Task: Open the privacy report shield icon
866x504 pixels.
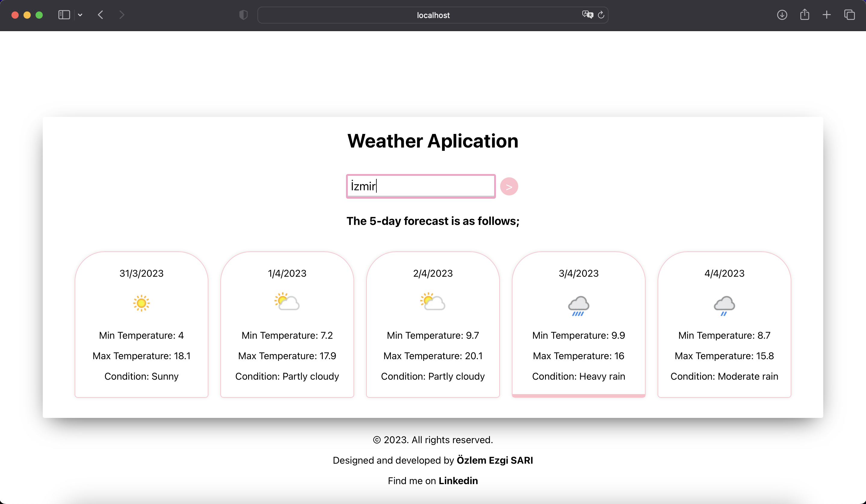Action: coord(243,15)
